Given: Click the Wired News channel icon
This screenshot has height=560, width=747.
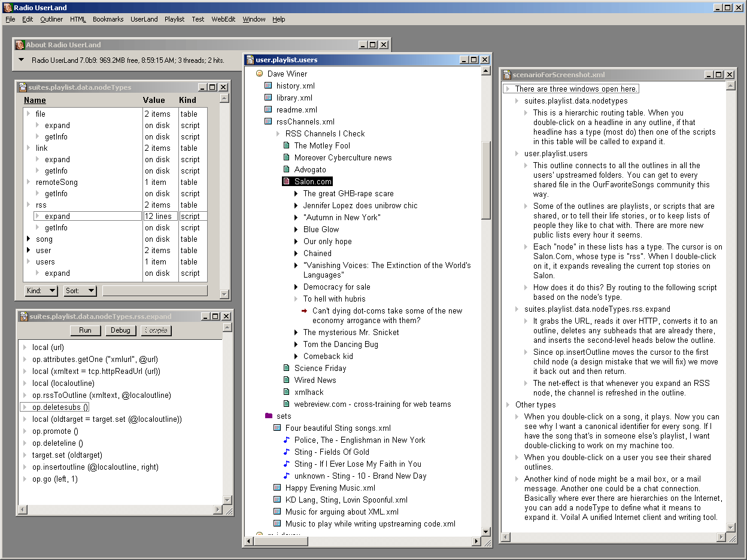Looking at the screenshot, I should (x=286, y=380).
